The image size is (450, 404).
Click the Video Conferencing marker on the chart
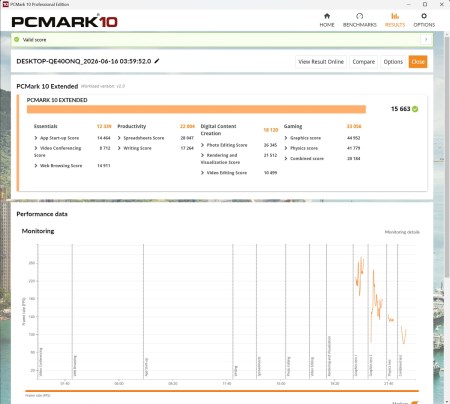[x=41, y=362]
